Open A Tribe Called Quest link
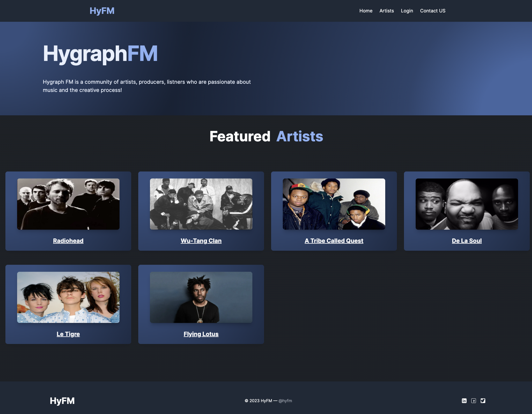Image resolution: width=532 pixels, height=414 pixels. (x=334, y=241)
